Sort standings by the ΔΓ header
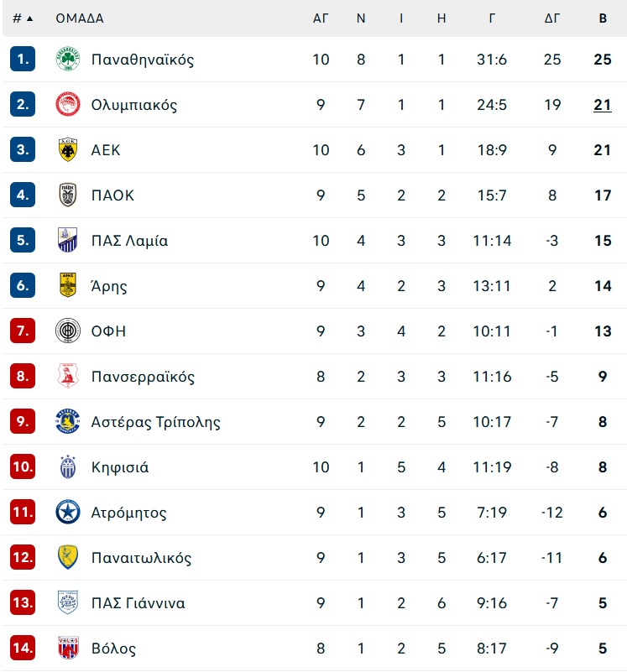 click(552, 18)
